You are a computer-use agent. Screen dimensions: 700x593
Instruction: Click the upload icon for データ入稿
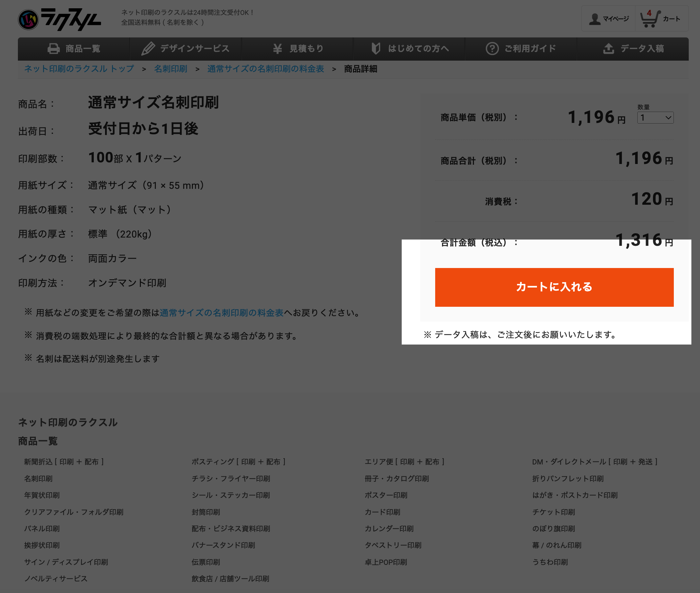coord(608,49)
